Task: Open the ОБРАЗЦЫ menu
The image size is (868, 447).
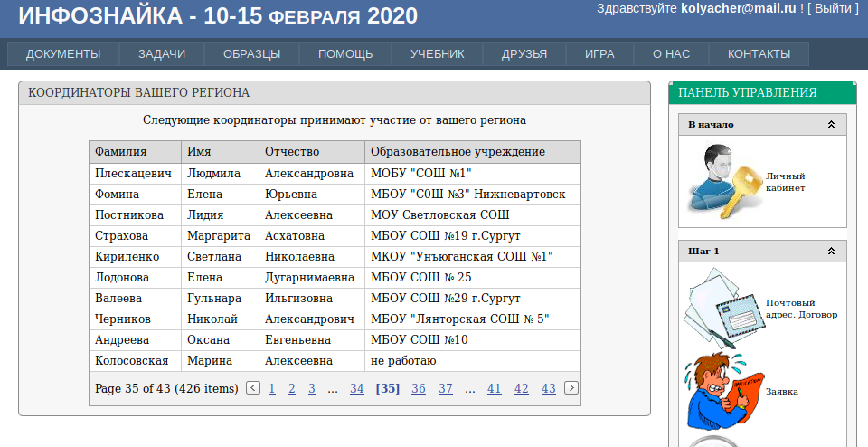Action: click(252, 53)
